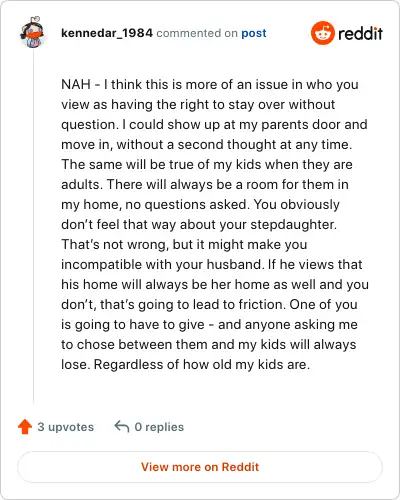Open kennedar_1984's avatar image
This screenshot has height=500, width=400.
tap(32, 32)
